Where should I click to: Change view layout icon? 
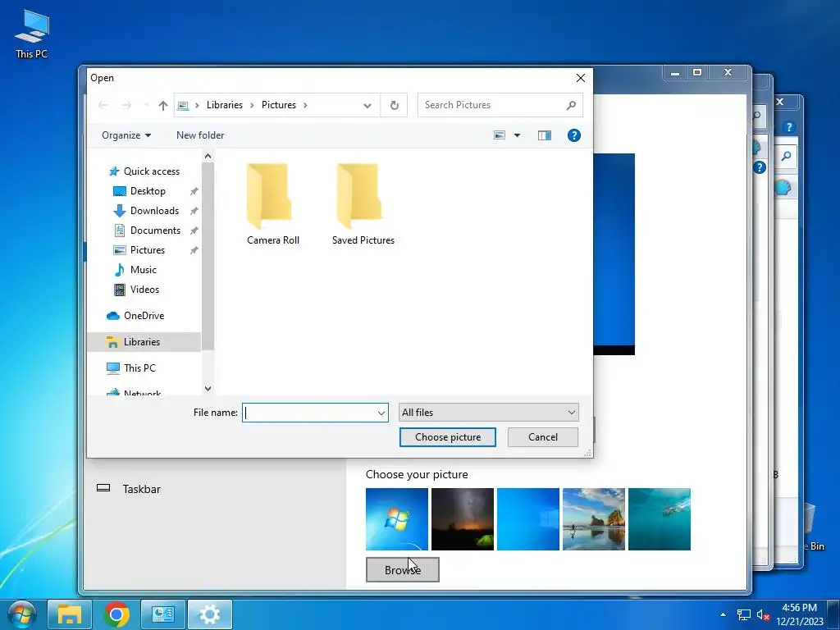500,135
